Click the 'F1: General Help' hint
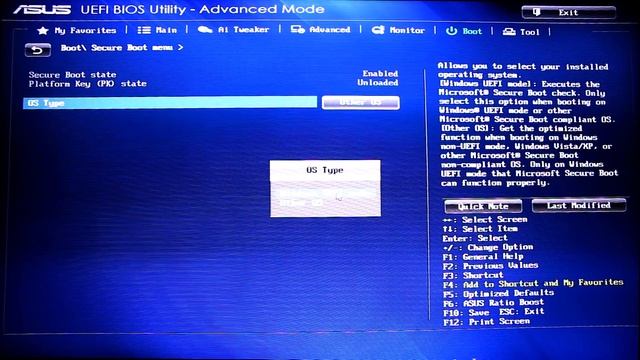The image size is (640, 360). coord(483,257)
